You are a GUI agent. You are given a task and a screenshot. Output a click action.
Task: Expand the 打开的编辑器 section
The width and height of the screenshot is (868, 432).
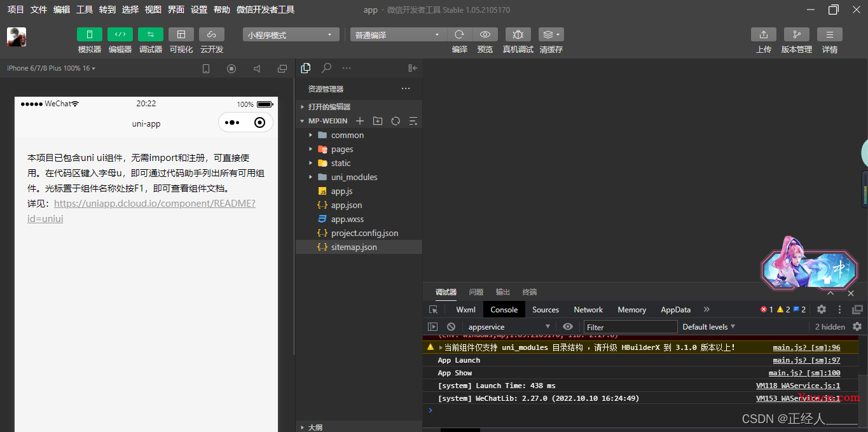tap(359, 107)
